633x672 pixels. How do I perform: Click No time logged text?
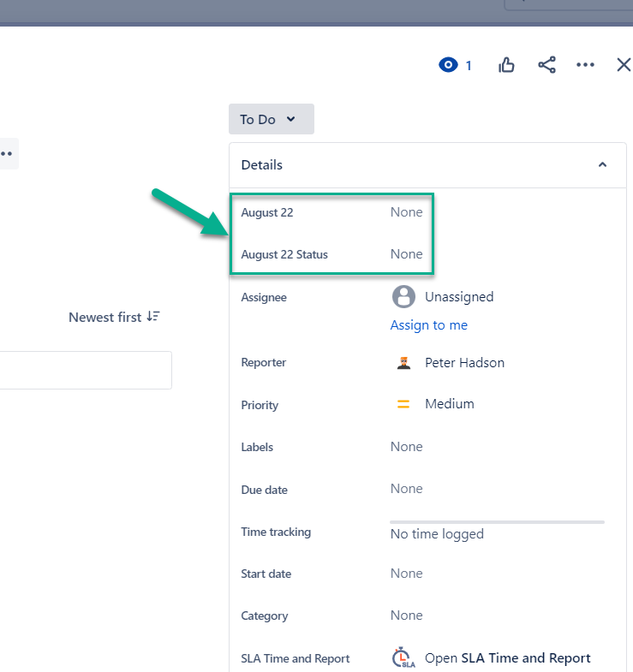(x=437, y=534)
